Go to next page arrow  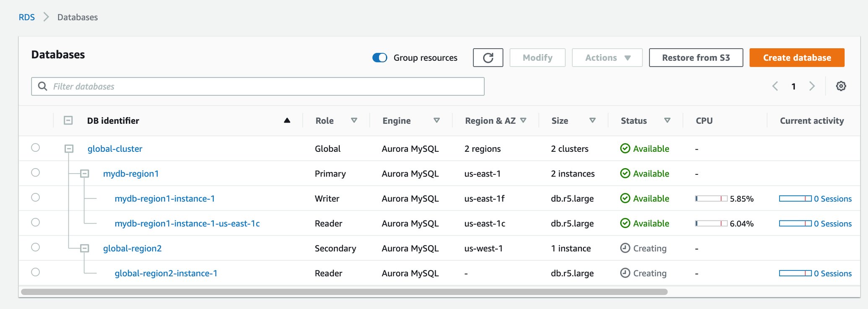(812, 86)
